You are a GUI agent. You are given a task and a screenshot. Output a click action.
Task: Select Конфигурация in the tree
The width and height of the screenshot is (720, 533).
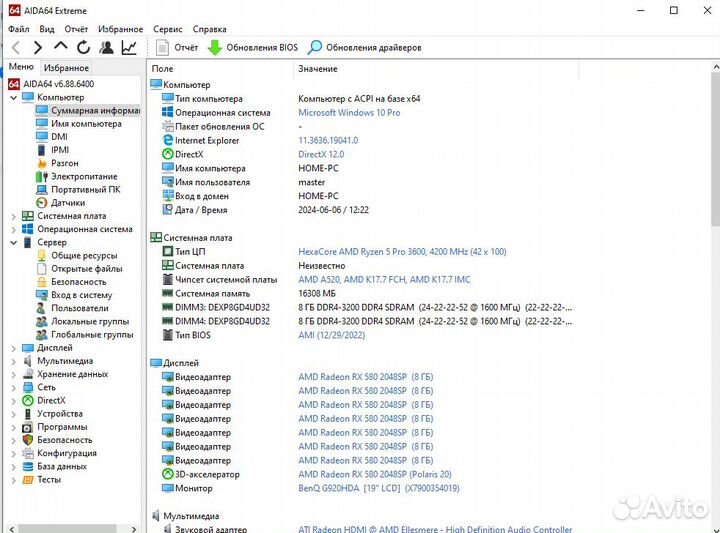click(x=60, y=454)
